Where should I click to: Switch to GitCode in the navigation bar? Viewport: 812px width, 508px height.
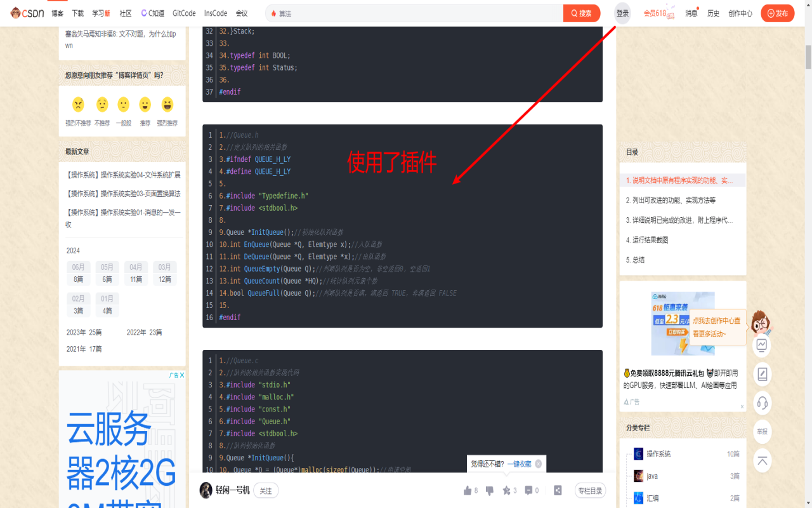pyautogui.click(x=183, y=13)
